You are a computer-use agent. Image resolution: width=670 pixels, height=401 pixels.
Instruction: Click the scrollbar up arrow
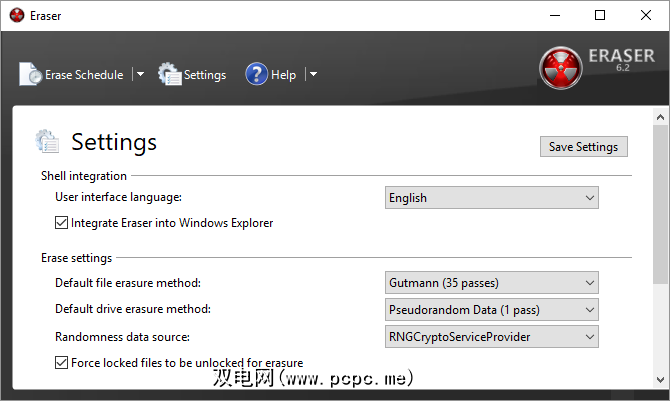coord(660,117)
